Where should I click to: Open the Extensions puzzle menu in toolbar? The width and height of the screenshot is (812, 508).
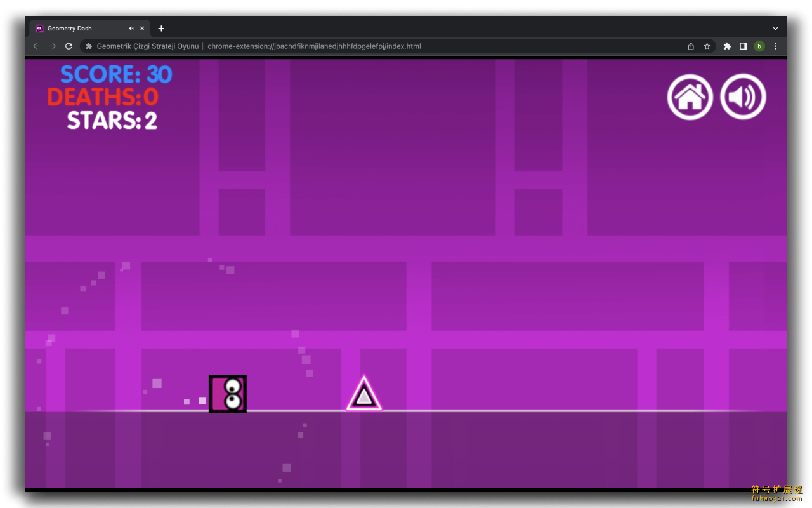pyautogui.click(x=727, y=46)
